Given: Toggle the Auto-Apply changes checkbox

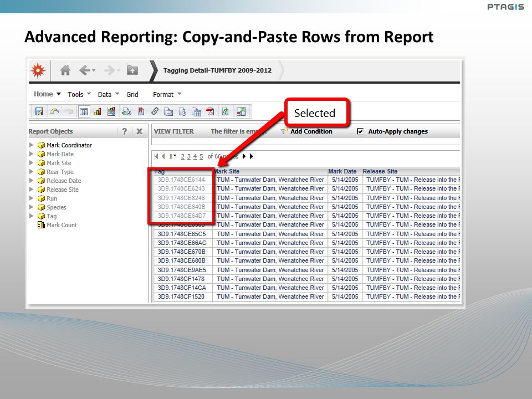Looking at the screenshot, I should 360,131.
